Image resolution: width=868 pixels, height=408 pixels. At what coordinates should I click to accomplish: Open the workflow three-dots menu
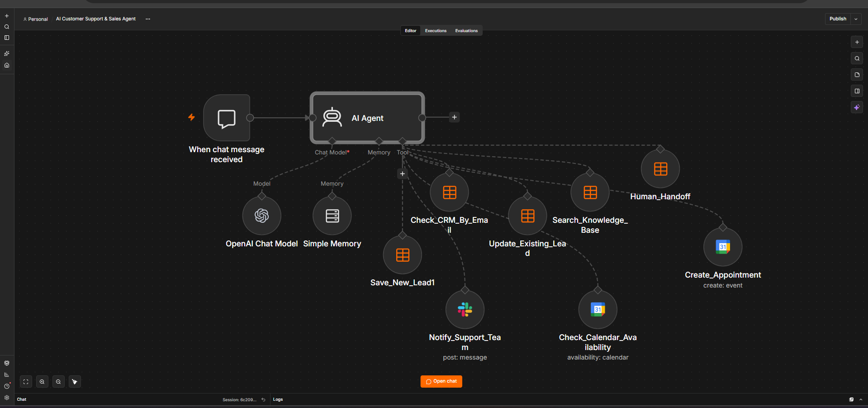pos(148,19)
